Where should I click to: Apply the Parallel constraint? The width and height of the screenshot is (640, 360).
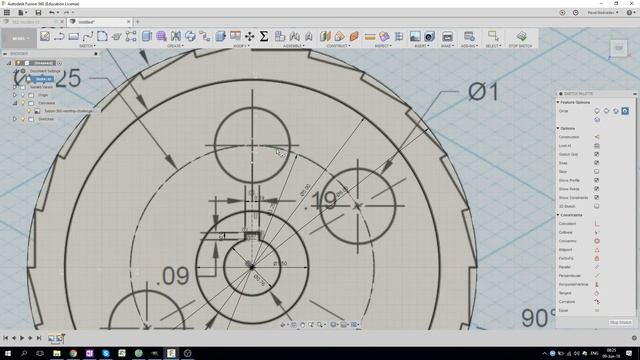pos(597,267)
